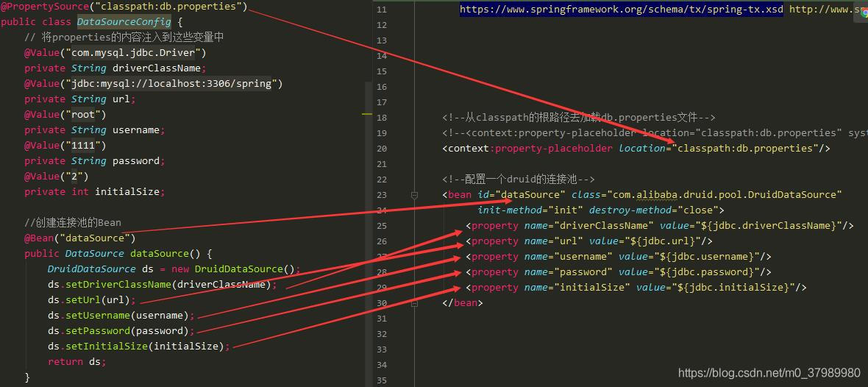This screenshot has height=387, width=868.
Task: Click the spring-tx.xsd schema URL on line 11
Action: (x=621, y=10)
